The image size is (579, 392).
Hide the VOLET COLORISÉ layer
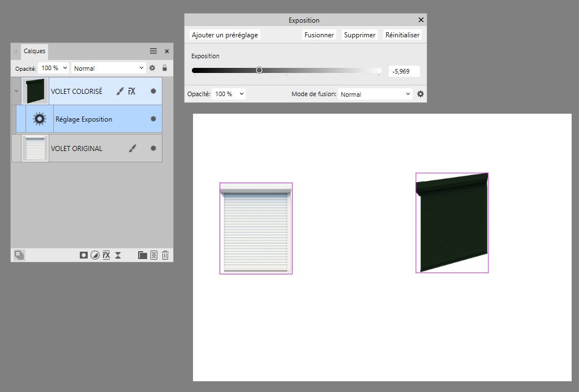153,91
